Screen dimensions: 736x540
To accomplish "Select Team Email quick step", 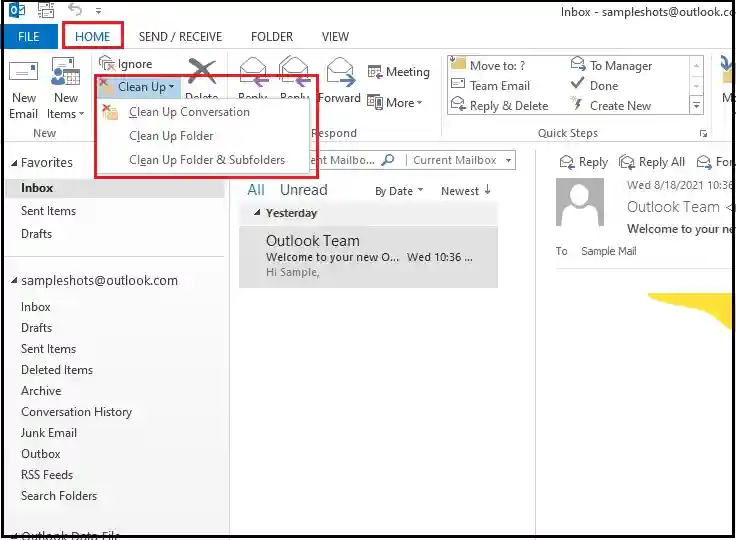I will [491, 85].
